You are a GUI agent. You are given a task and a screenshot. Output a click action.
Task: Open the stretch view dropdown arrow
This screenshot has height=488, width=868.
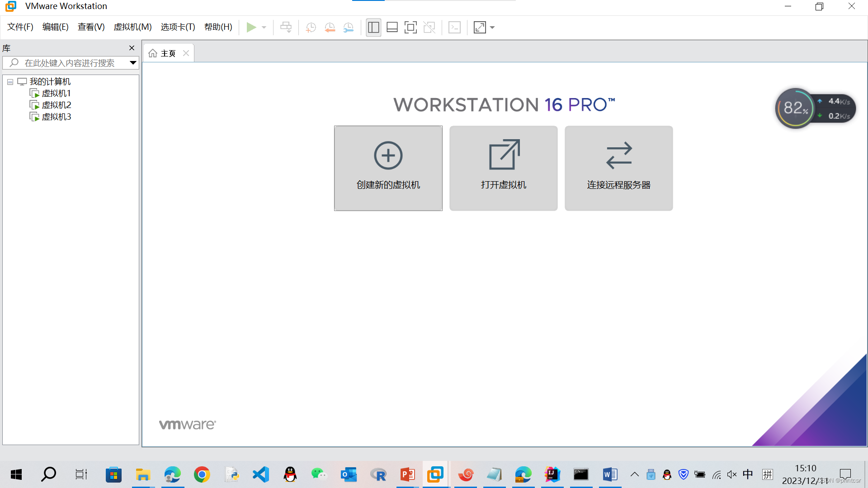pyautogui.click(x=492, y=28)
